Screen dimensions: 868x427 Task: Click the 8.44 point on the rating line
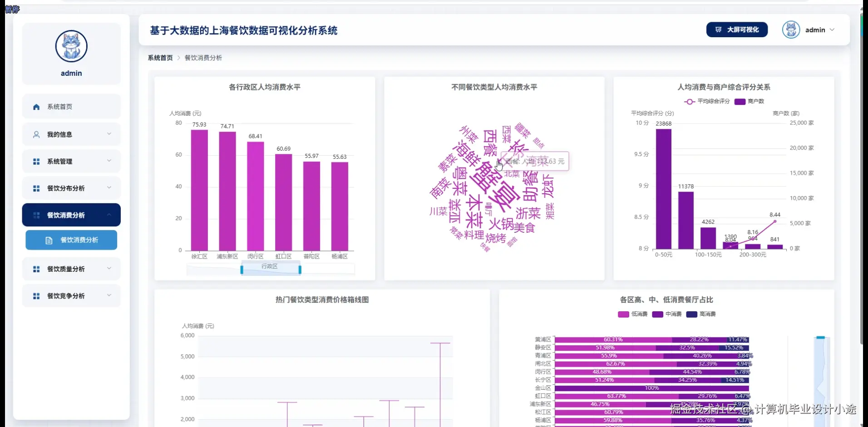pyautogui.click(x=775, y=221)
